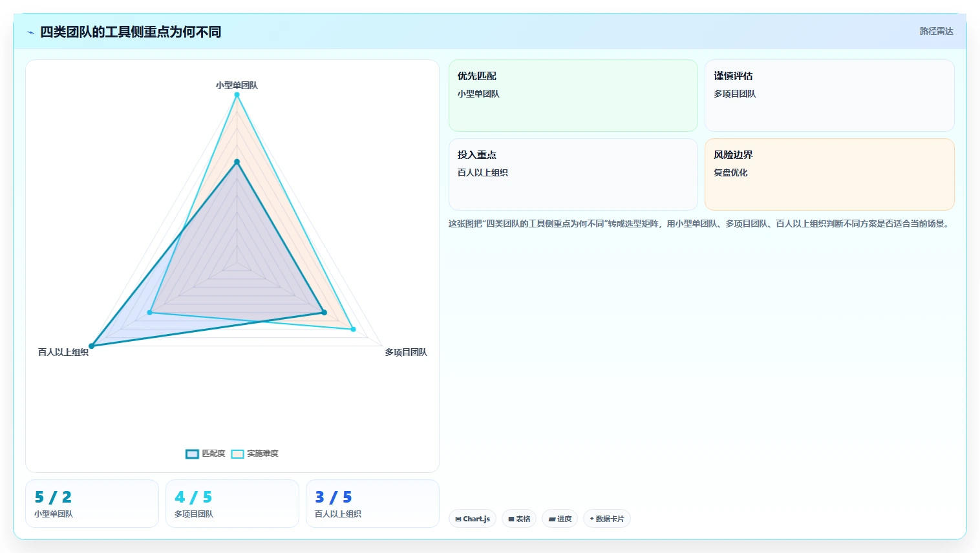
Task: Click the title 四类团队的工具侧重点为何不同
Action: coord(131,32)
